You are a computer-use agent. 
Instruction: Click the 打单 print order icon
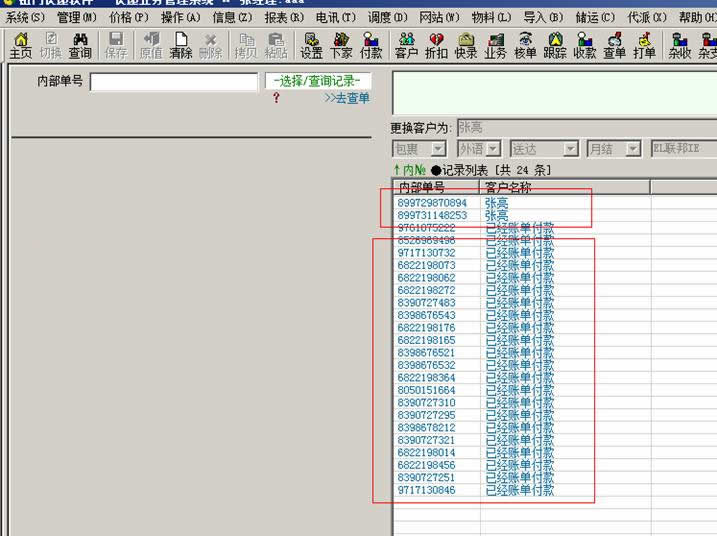(645, 45)
